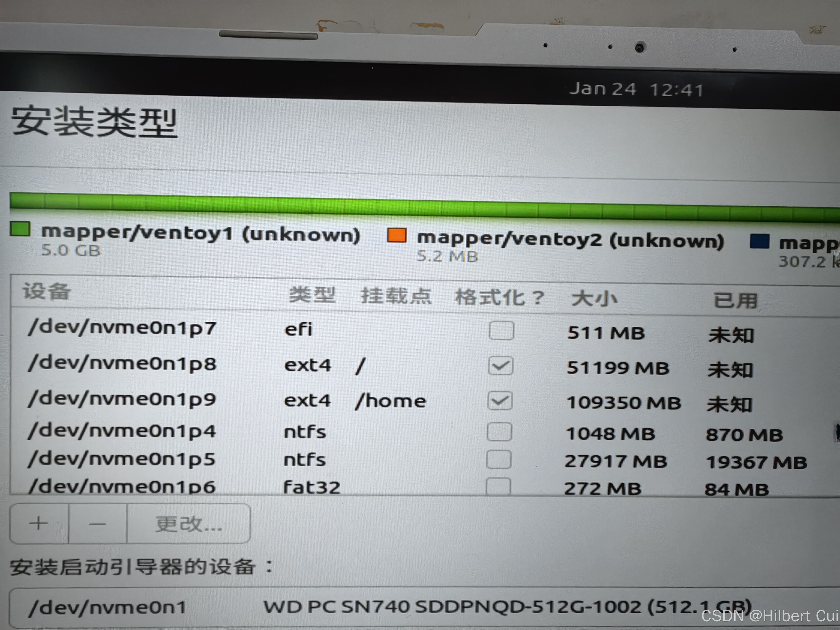This screenshot has height=630, width=840.
Task: Open the Jan 24 12:41 clock menu
Action: 636,90
